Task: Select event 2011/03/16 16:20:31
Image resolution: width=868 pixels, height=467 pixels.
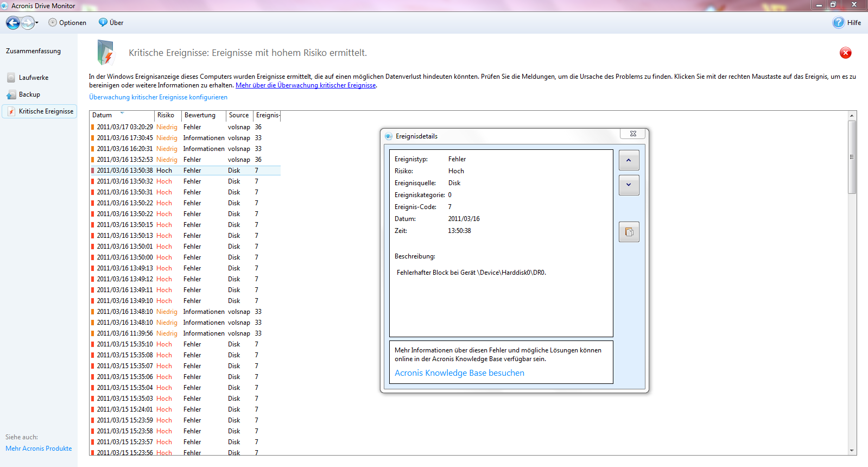Action: [x=185, y=149]
